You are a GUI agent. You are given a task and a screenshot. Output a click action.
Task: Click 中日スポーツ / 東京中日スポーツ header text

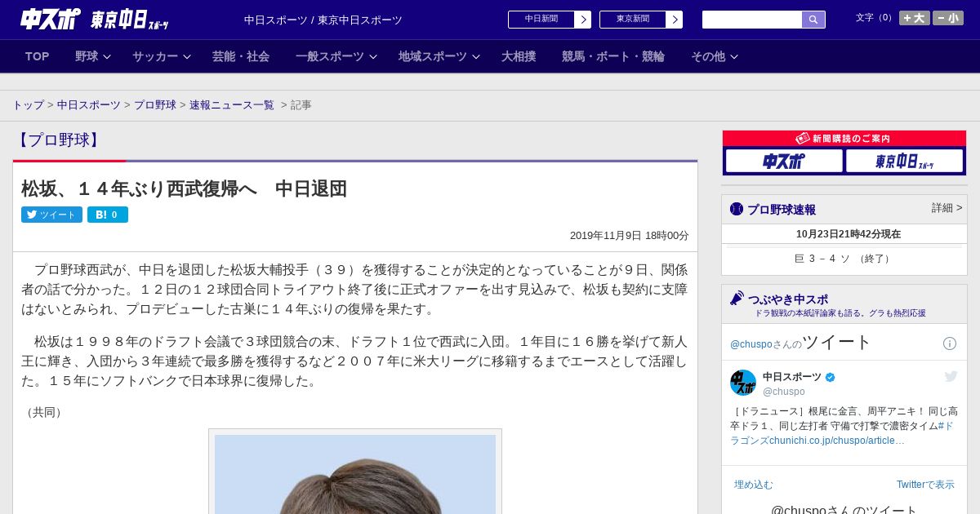tap(323, 20)
